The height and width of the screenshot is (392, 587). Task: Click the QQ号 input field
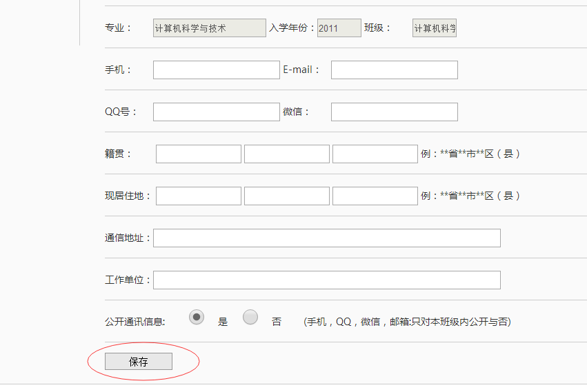(x=216, y=112)
